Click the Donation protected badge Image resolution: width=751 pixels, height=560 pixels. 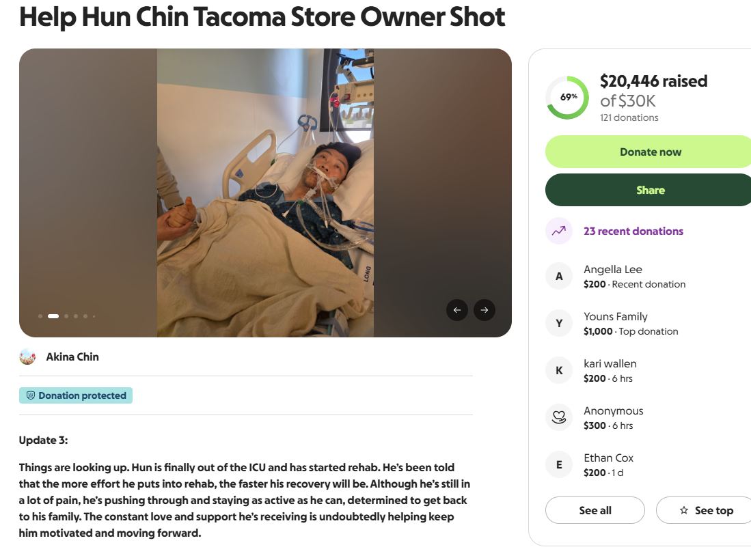76,395
